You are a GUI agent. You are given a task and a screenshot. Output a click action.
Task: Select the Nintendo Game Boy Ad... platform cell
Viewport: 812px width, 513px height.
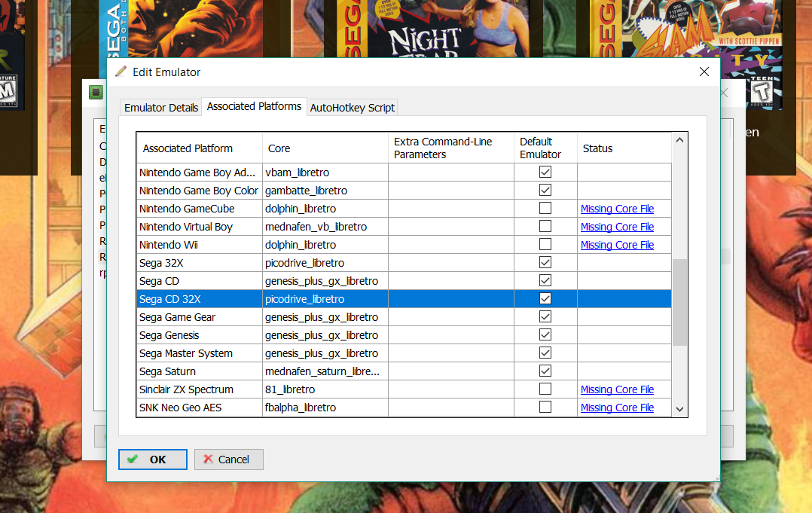200,173
